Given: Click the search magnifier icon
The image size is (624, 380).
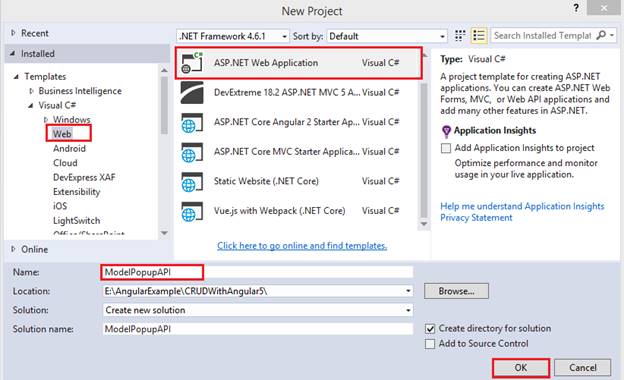Looking at the screenshot, I should point(601,35).
